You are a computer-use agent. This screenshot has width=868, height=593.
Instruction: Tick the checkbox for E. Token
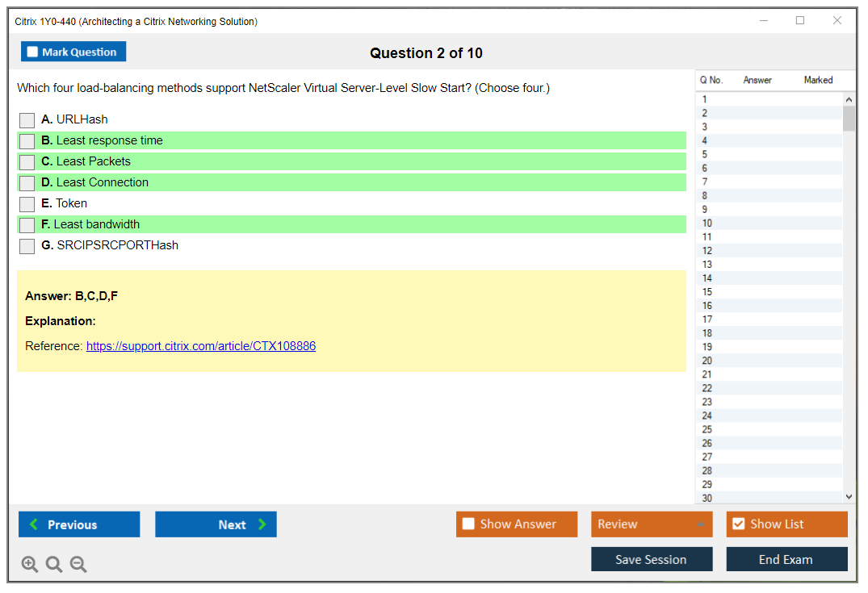pos(27,204)
